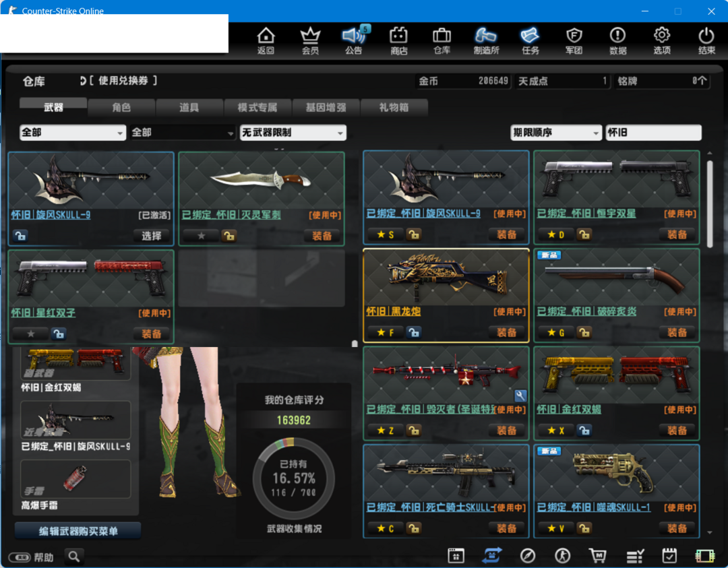
Task: Open the checklist icon in bottom bar
Action: pos(635,555)
